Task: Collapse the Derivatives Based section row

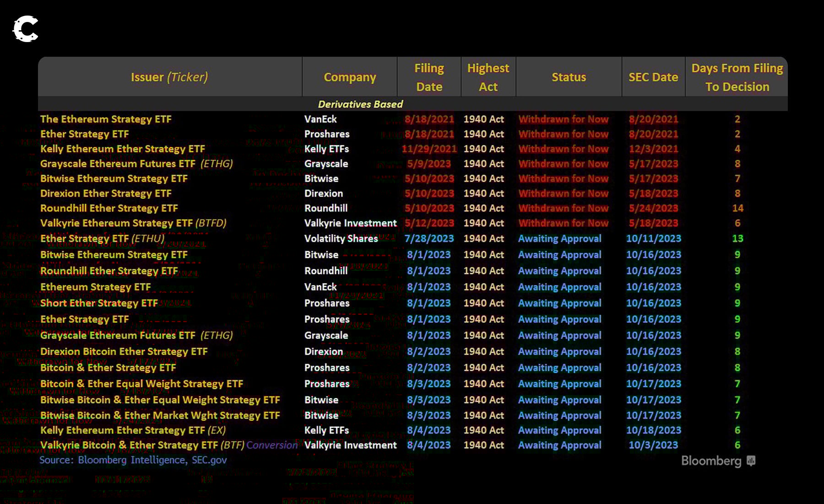Action: [360, 104]
